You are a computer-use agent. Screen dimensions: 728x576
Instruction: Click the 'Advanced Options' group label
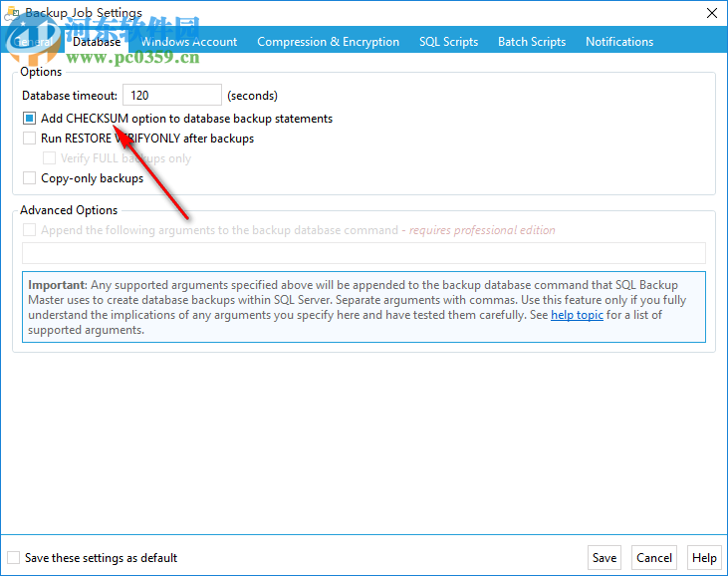click(x=69, y=210)
